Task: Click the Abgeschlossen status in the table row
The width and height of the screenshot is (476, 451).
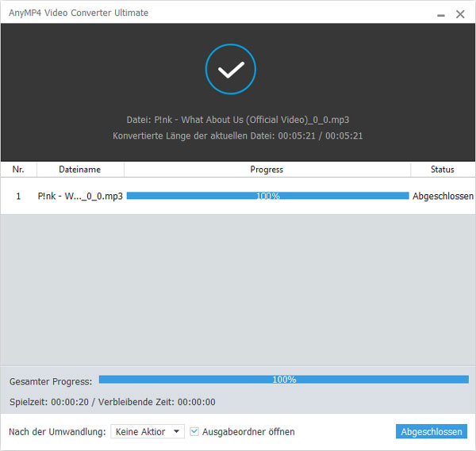Action: [x=443, y=197]
